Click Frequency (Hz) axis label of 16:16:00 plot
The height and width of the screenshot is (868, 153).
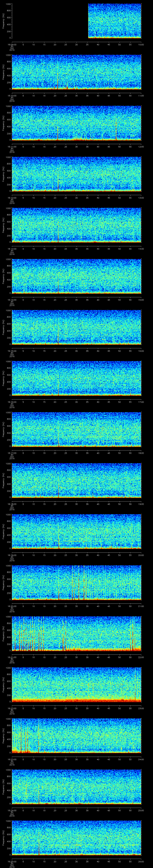[3, 378]
